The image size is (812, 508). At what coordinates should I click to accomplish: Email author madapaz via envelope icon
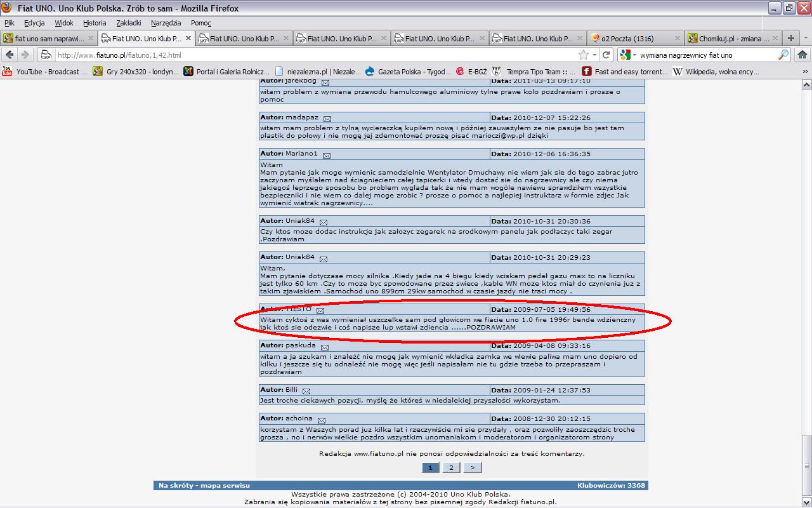pos(327,119)
